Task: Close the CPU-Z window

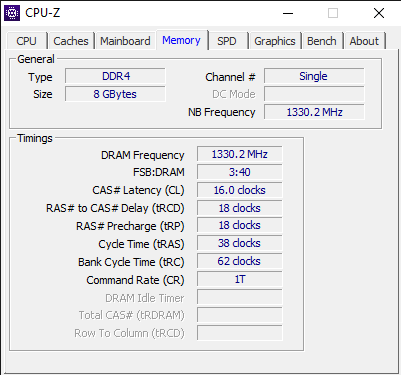Action: tap(379, 13)
